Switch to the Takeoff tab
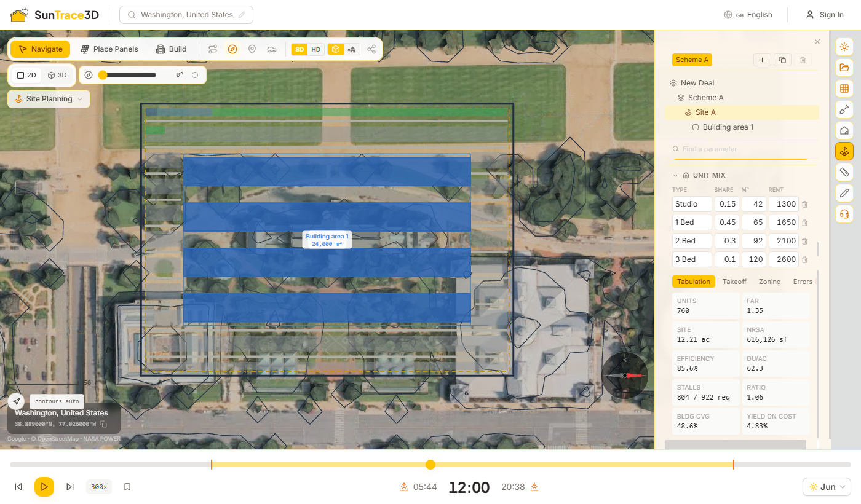Screen dimensions: 861x504 tap(734, 282)
